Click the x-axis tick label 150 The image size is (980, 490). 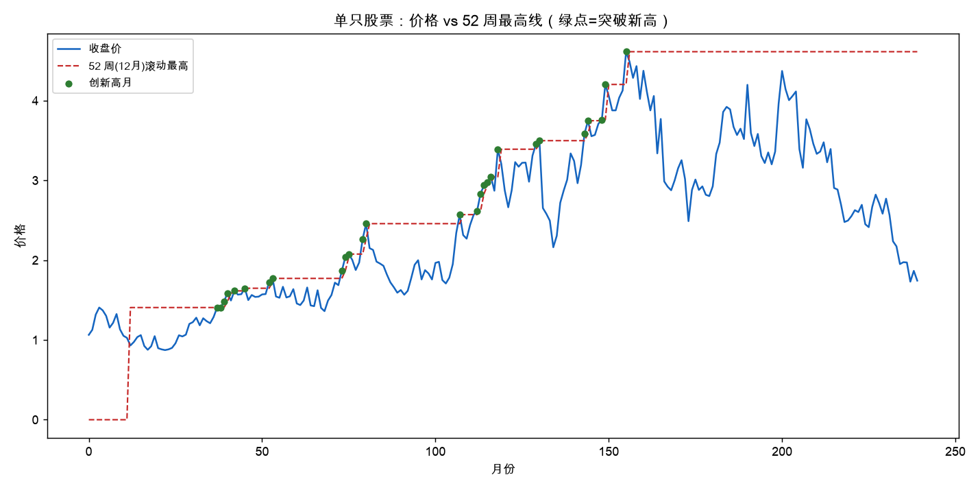(609, 452)
